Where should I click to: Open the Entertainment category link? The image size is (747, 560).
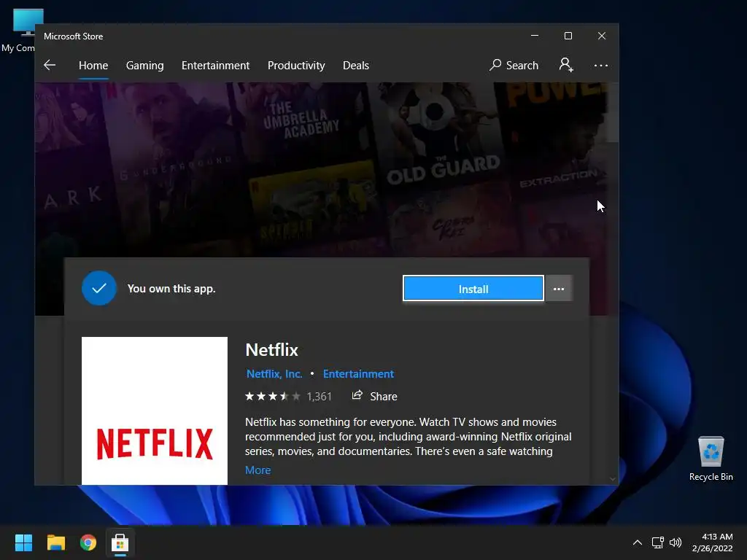(358, 374)
